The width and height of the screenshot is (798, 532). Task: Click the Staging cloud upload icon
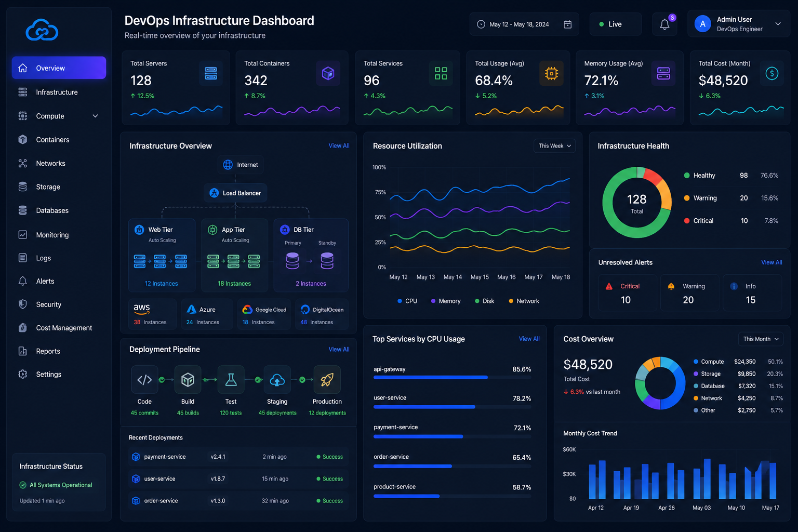pos(277,380)
